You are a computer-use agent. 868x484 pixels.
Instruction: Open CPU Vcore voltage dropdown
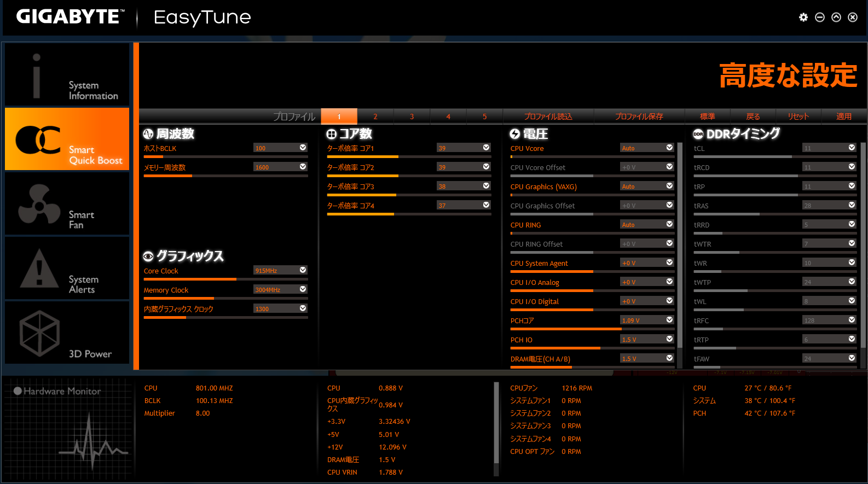tap(647, 148)
